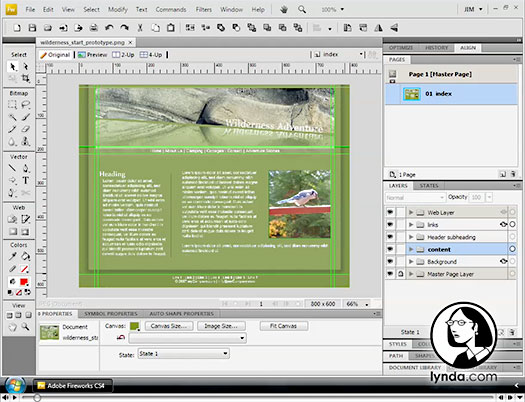
Task: Select the Text tool
Action: [x=25, y=180]
